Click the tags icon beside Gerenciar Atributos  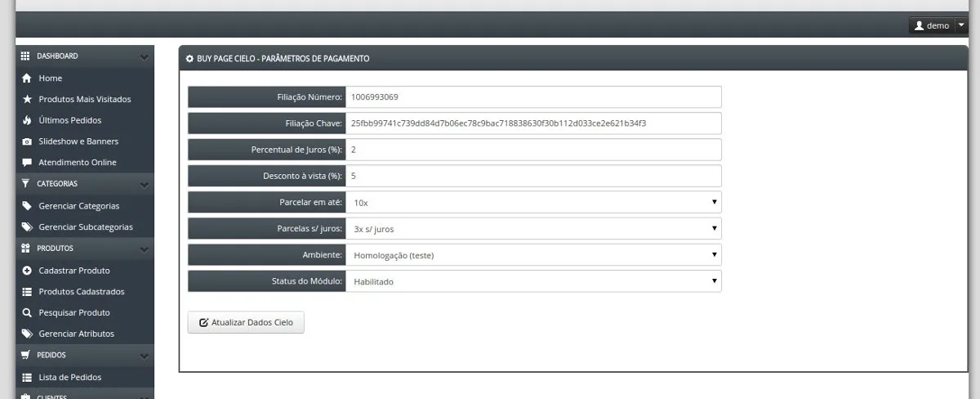tap(27, 334)
